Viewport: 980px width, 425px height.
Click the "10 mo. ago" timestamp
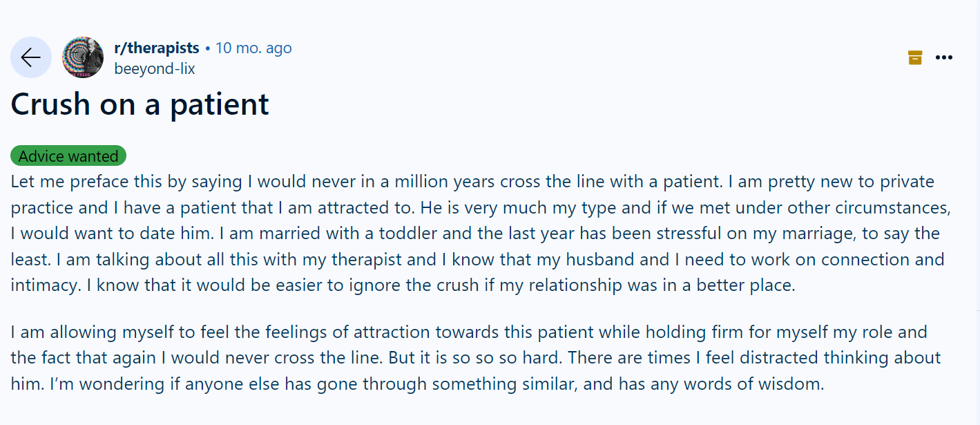coord(253,48)
